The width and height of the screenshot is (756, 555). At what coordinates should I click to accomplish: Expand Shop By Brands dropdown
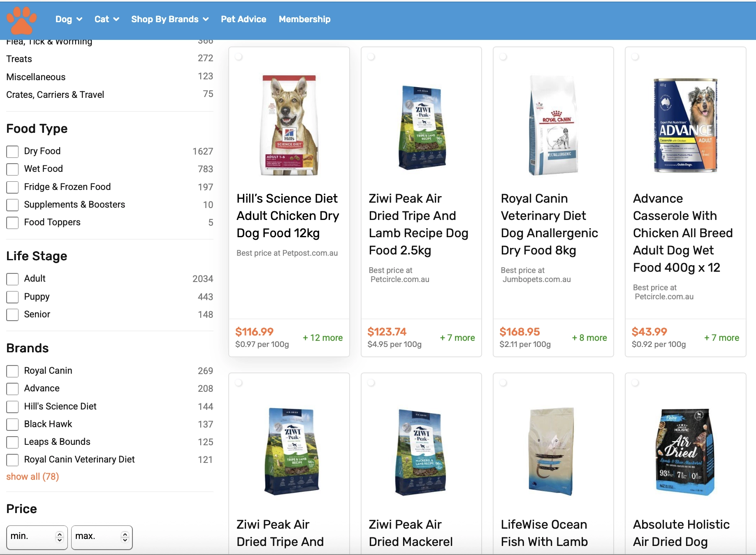[x=169, y=19]
